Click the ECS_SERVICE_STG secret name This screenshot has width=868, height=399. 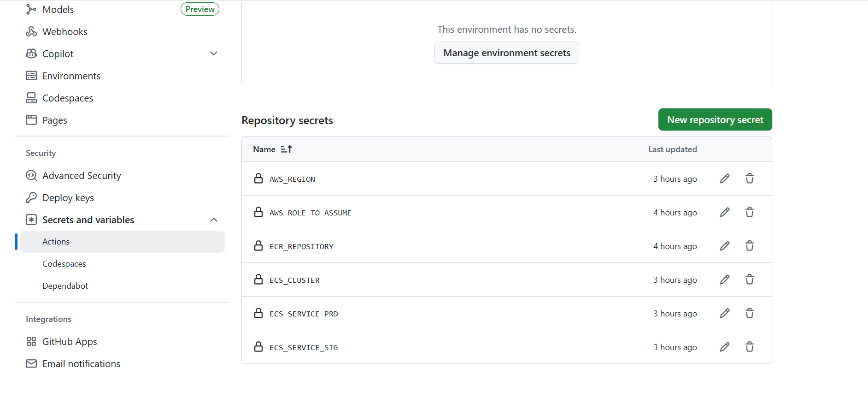click(x=304, y=347)
